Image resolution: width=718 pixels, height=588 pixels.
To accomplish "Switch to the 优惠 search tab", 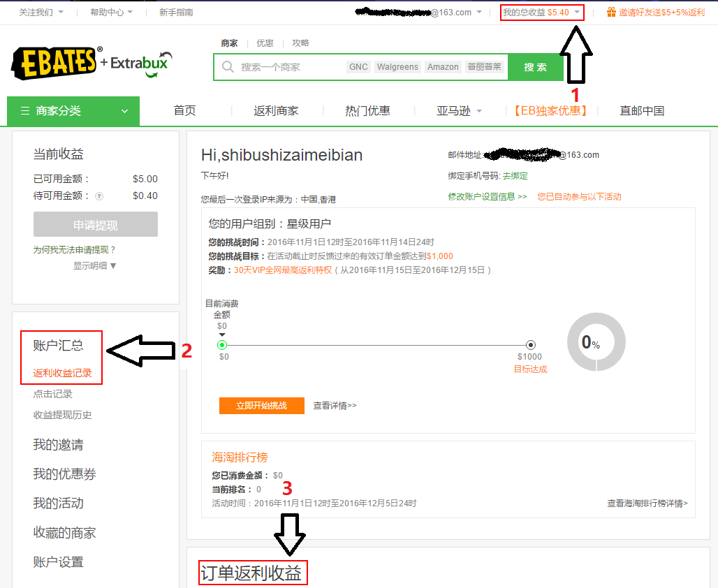I will click(265, 43).
